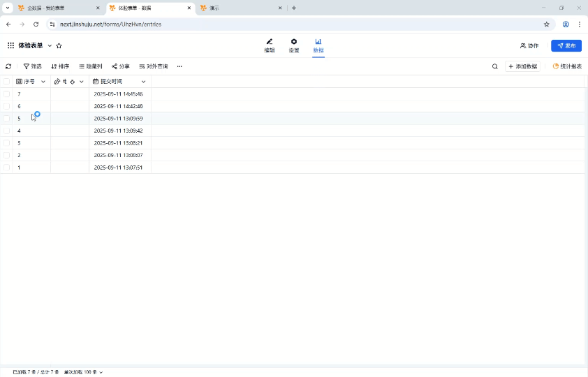Open the apps grid menu icon
This screenshot has width=588, height=377.
[x=10, y=45]
